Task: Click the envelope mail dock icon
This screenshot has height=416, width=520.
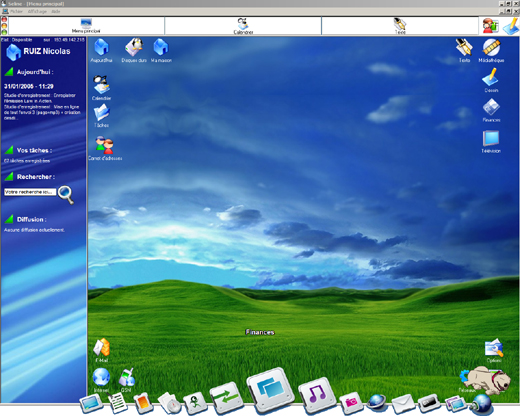Action: (403, 403)
